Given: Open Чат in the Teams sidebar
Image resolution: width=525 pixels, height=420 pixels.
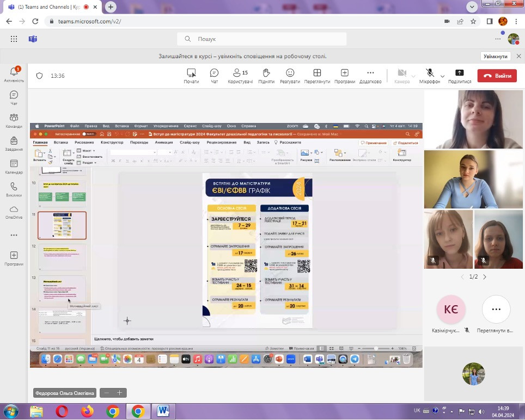Looking at the screenshot, I should click(x=14, y=97).
